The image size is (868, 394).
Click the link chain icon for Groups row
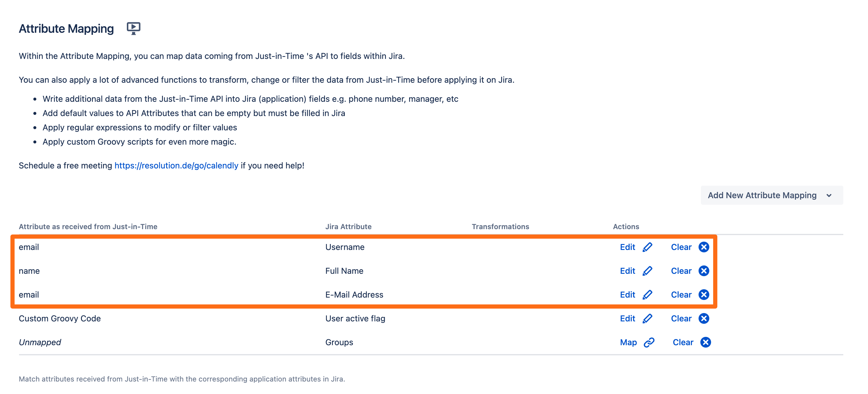pyautogui.click(x=649, y=343)
